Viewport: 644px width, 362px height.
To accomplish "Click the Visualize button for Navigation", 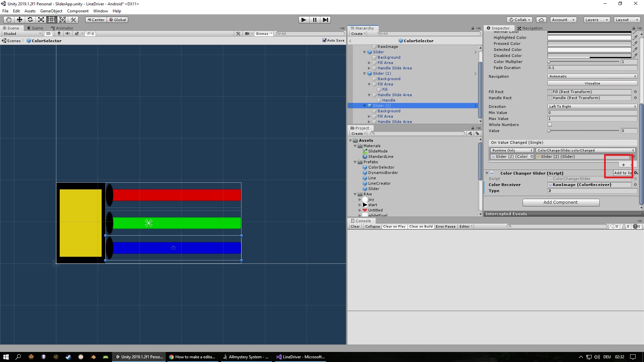I will click(592, 83).
